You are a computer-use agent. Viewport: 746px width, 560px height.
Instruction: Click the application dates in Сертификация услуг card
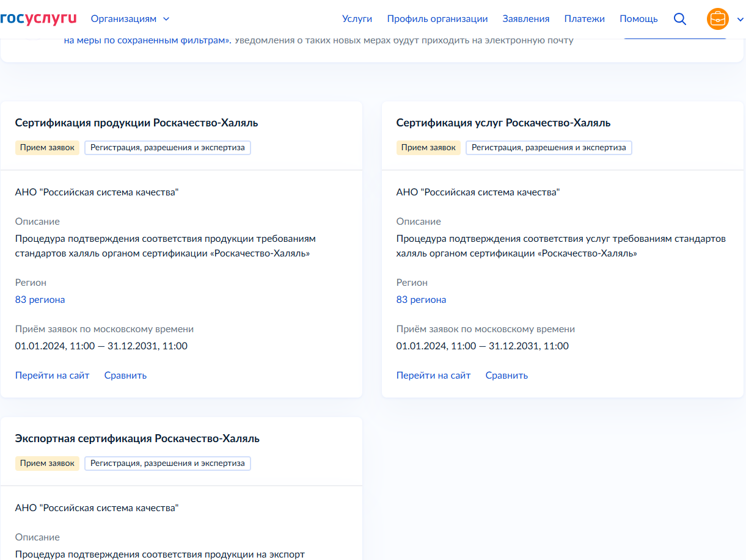[483, 346]
